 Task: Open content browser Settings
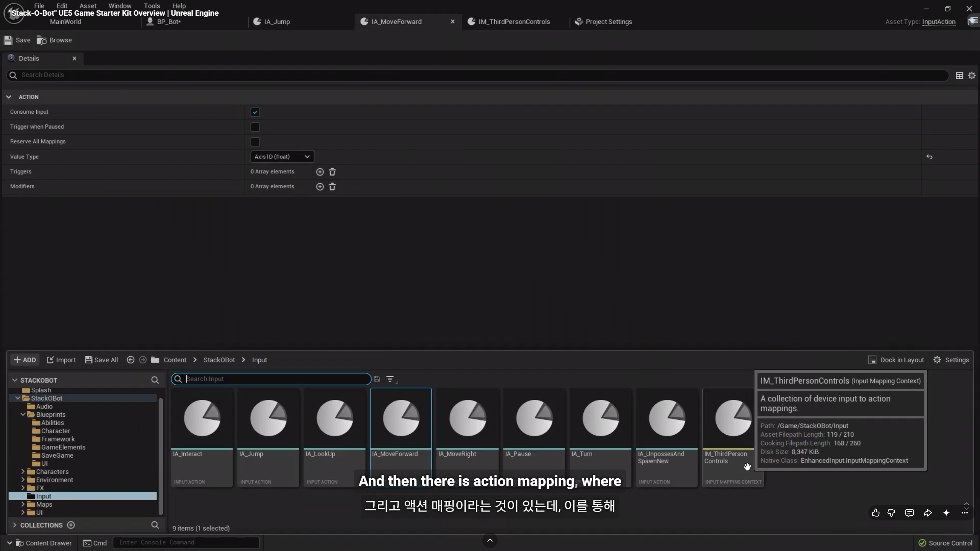(951, 360)
